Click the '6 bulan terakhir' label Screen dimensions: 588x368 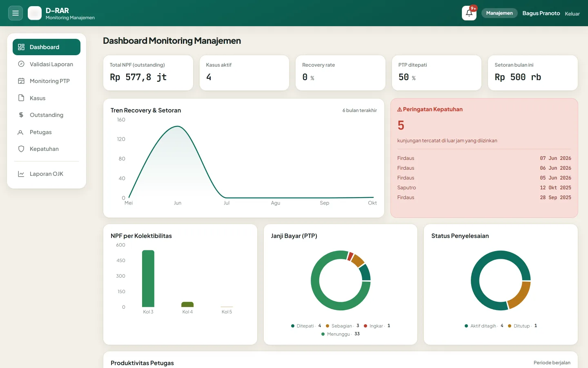(x=359, y=110)
